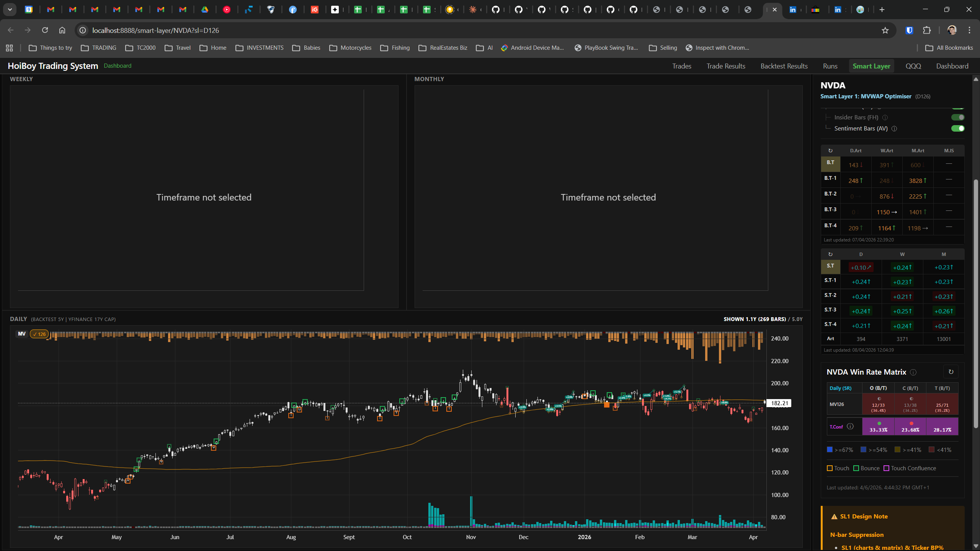The image size is (980, 551).
Task: Go to the browser home page
Action: point(62,30)
